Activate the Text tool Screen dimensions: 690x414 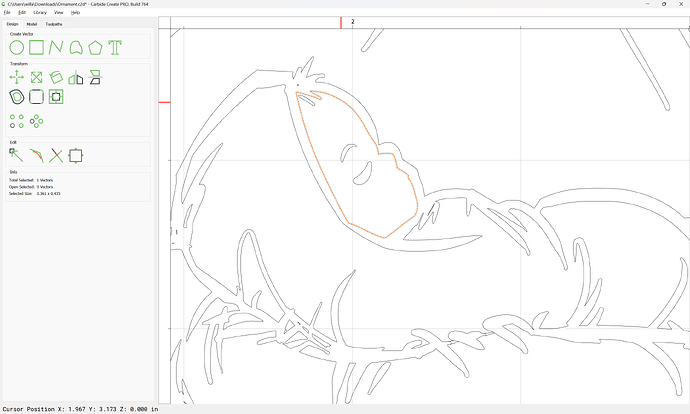(x=115, y=48)
